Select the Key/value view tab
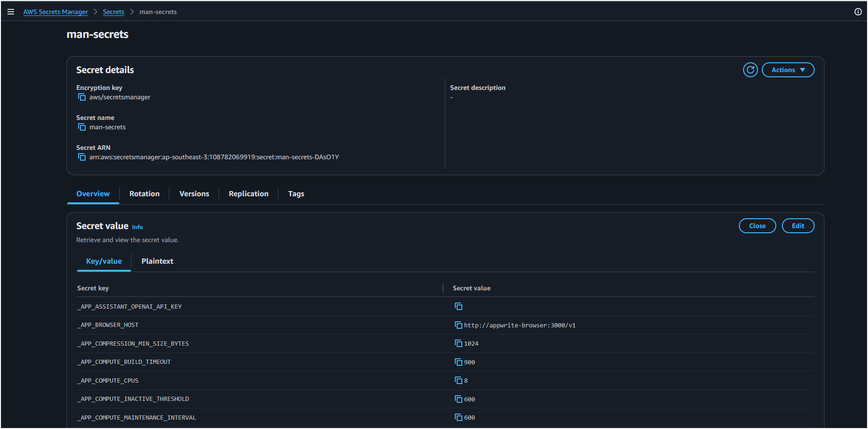The image size is (868, 429). pyautogui.click(x=104, y=261)
